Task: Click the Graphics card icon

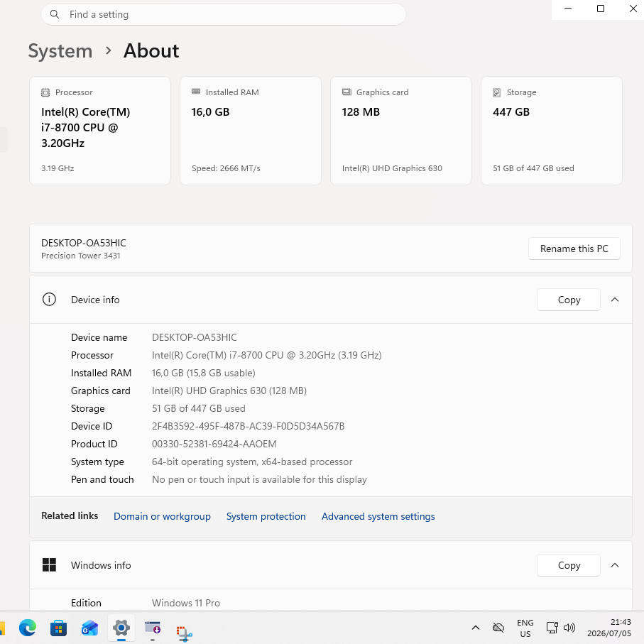Action: pos(346,92)
